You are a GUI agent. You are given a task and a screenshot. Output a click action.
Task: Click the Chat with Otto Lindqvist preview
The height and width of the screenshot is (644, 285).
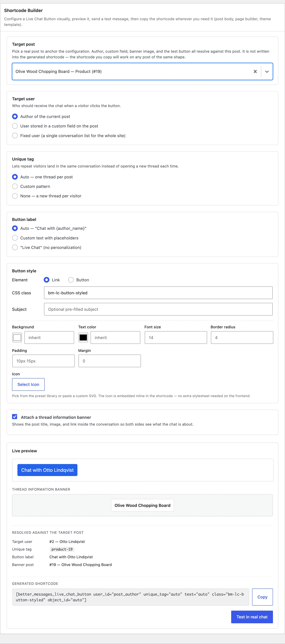[x=47, y=470]
